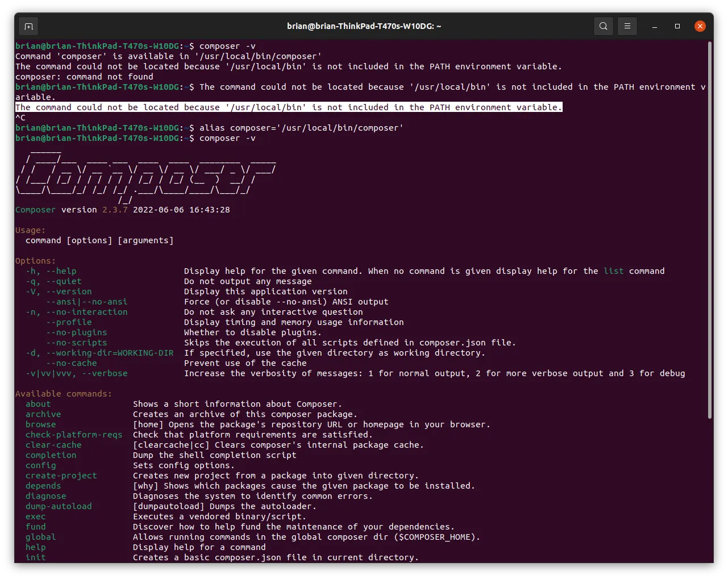The width and height of the screenshot is (728, 579).
Task: Click the 'global' command name
Action: coord(41,537)
